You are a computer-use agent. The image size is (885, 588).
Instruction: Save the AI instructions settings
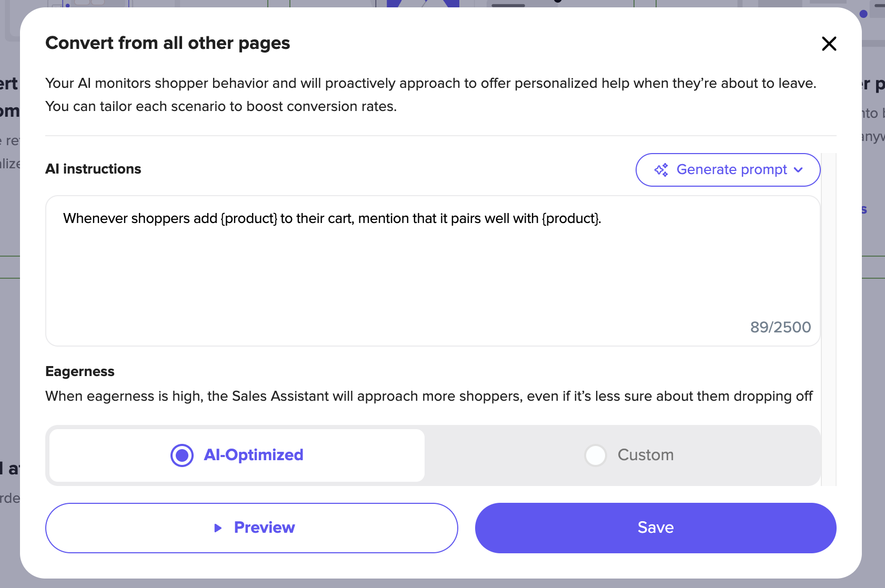[656, 528]
